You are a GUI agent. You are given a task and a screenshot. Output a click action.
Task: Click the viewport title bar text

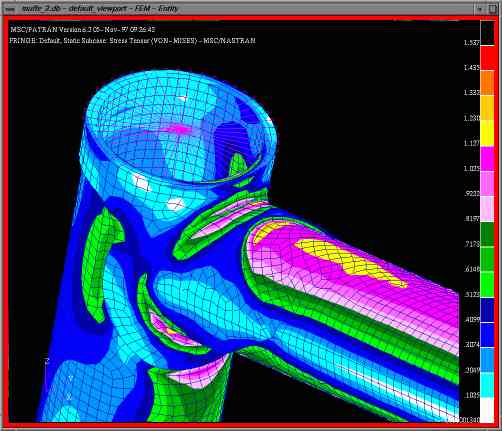pos(100,9)
